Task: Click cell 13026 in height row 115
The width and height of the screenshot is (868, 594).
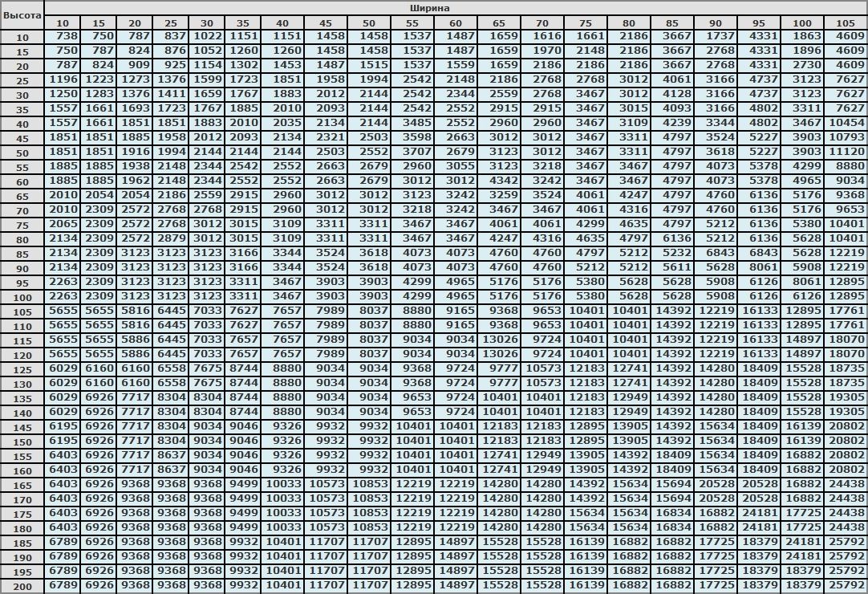Action: 499,340
